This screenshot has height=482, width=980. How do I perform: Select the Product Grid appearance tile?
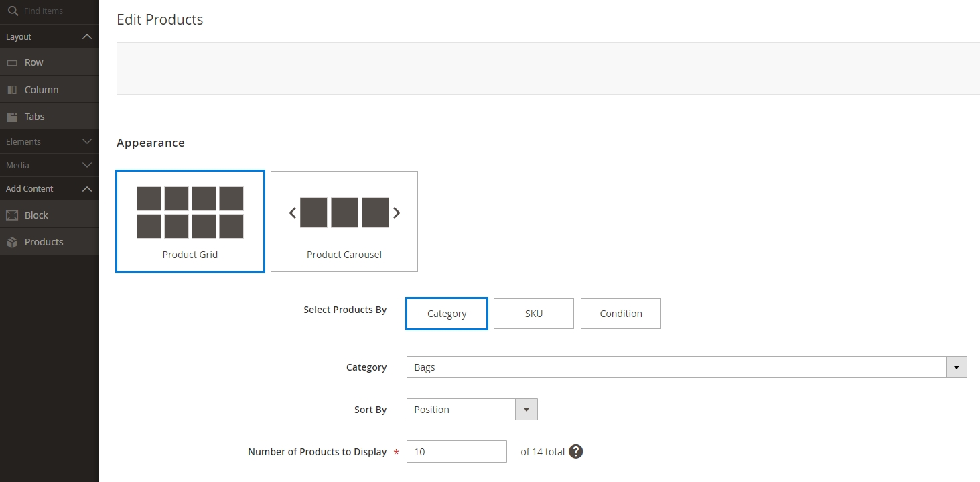tap(190, 221)
